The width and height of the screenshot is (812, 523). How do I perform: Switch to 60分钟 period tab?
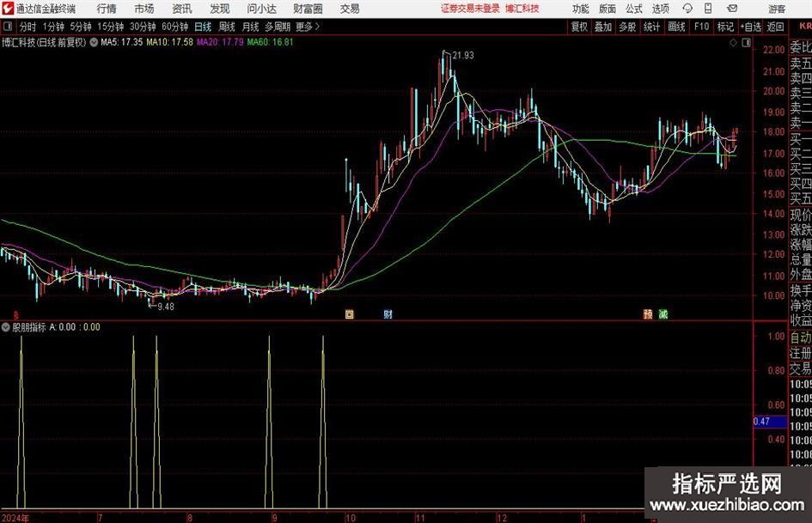coord(174,27)
